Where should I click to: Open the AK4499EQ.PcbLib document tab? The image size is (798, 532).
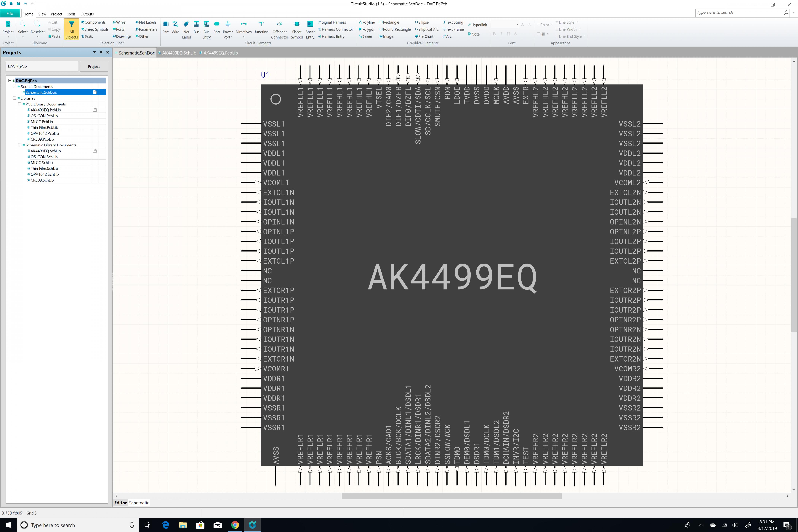coord(219,53)
